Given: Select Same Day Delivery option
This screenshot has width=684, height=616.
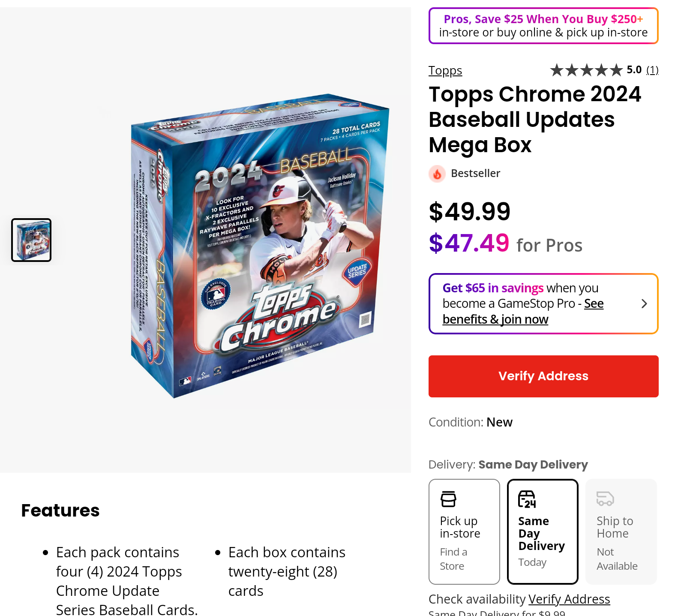Looking at the screenshot, I should tap(543, 532).
